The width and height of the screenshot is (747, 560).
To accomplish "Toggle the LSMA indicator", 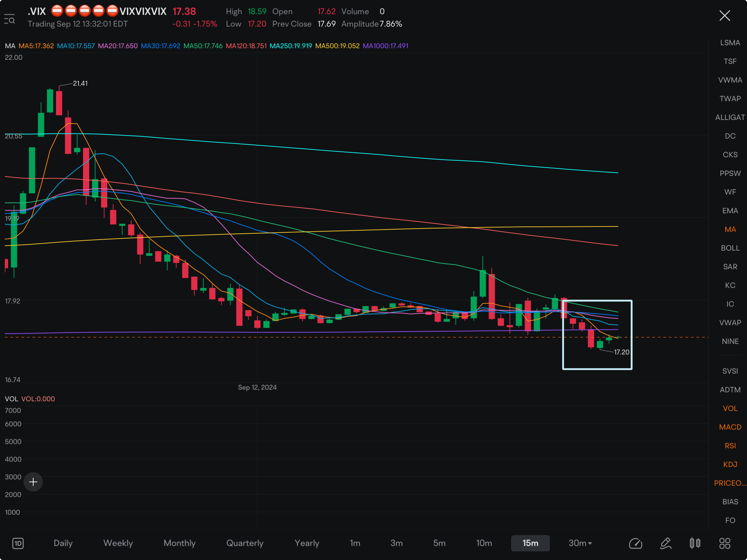I will (730, 43).
